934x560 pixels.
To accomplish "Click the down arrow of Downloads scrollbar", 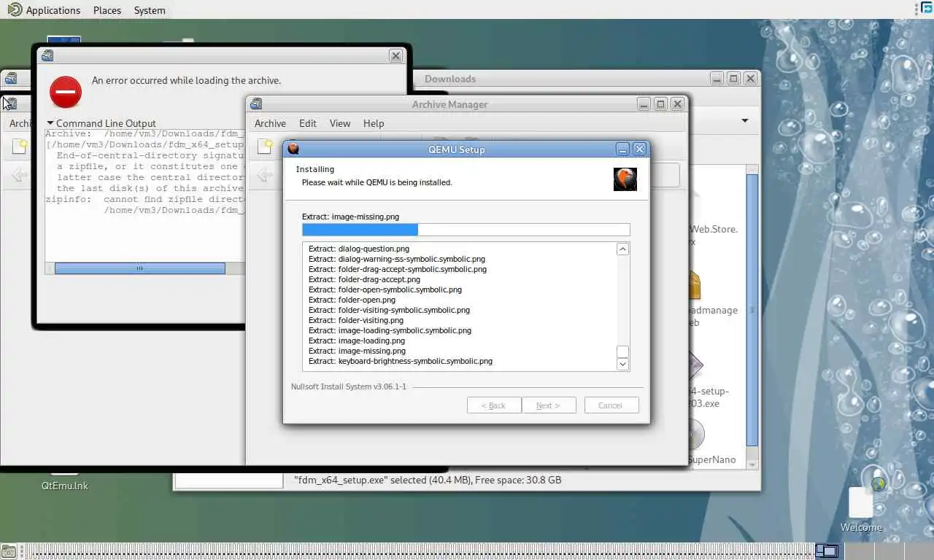I will [752, 464].
